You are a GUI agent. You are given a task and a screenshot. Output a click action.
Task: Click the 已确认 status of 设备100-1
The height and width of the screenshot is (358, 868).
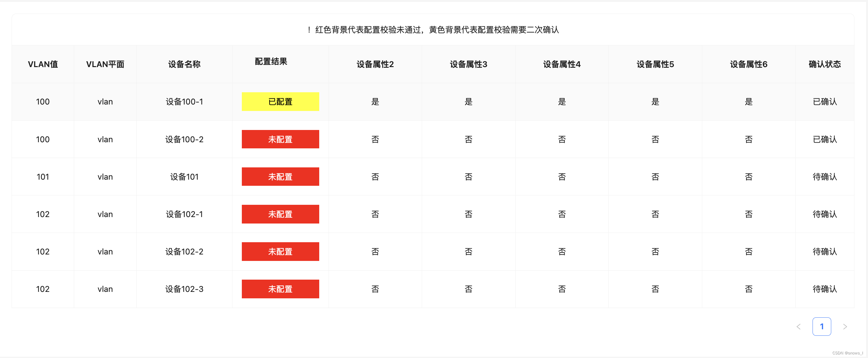click(824, 102)
